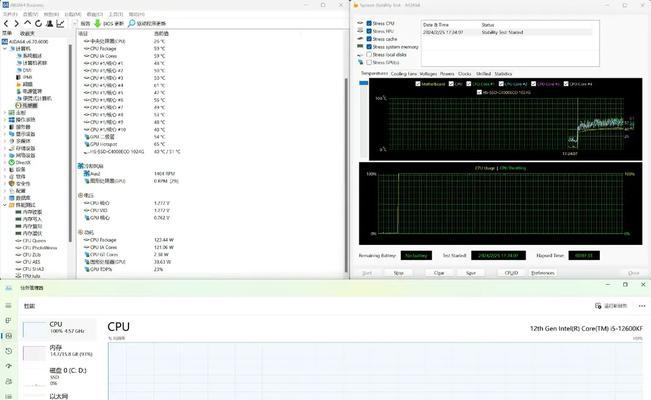Open Task Manager processes page icon
The image size is (651, 400).
(8, 321)
